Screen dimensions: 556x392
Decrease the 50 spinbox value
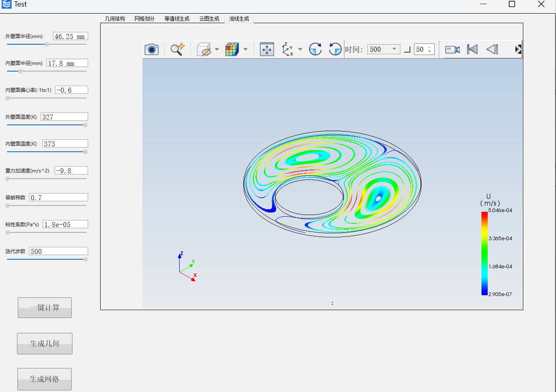[x=430, y=52]
